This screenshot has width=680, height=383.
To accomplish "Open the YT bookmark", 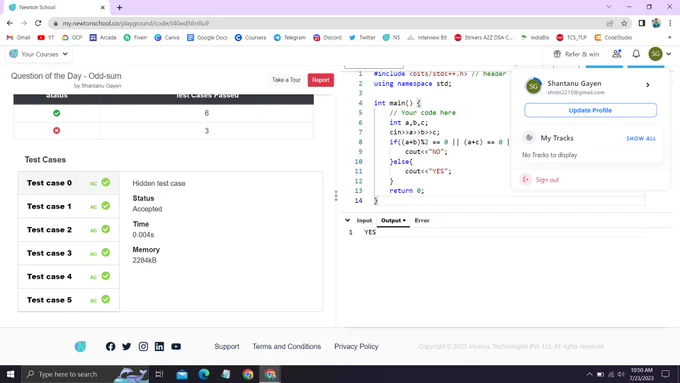I will pyautogui.click(x=46, y=38).
